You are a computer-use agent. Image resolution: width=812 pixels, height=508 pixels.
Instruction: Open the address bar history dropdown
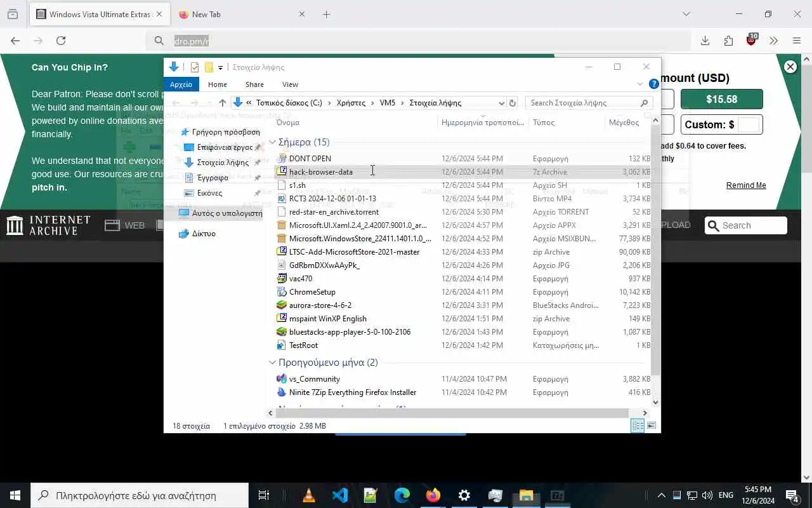[x=501, y=103]
